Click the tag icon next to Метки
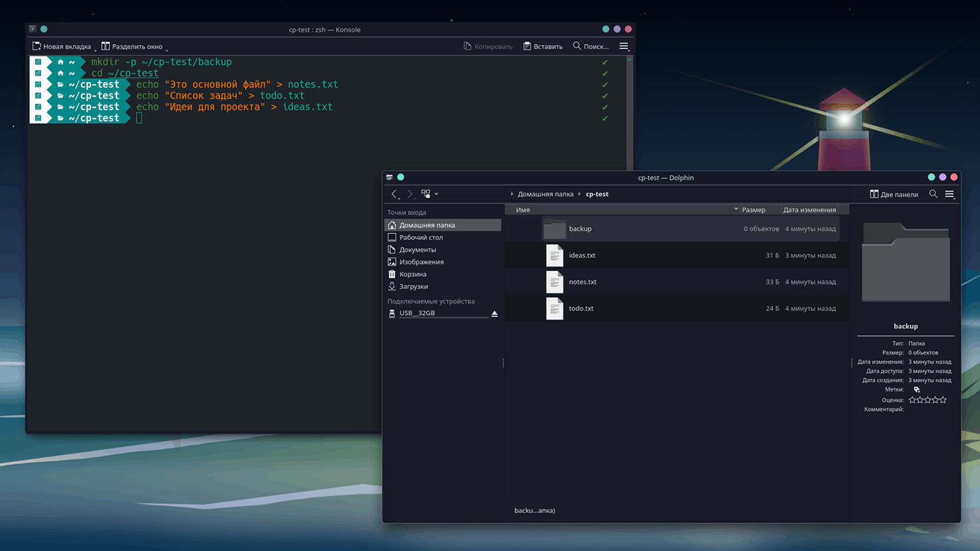This screenshot has height=551, width=980. pyautogui.click(x=916, y=390)
